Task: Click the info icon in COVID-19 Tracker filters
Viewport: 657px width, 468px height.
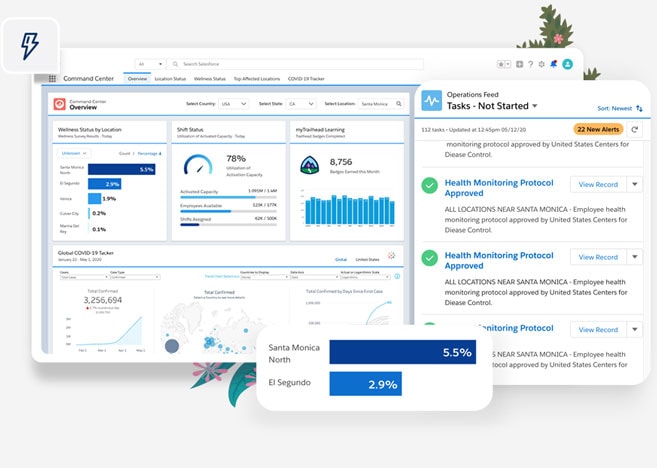Action: 397,276
